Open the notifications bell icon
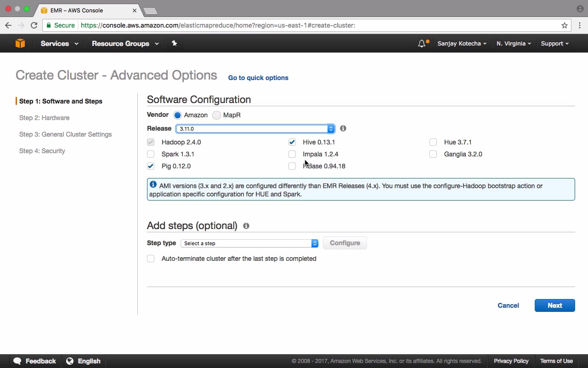 point(422,44)
